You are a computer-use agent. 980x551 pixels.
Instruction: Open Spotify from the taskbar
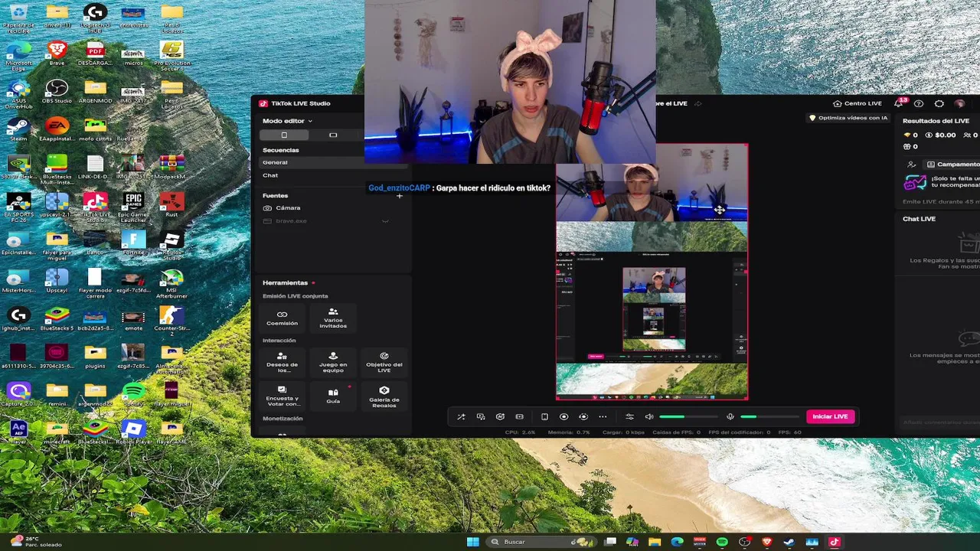(x=722, y=542)
